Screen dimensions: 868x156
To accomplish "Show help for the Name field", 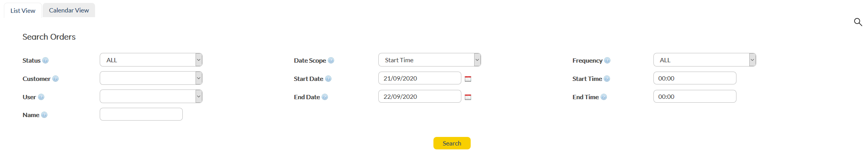I will pyautogui.click(x=44, y=115).
